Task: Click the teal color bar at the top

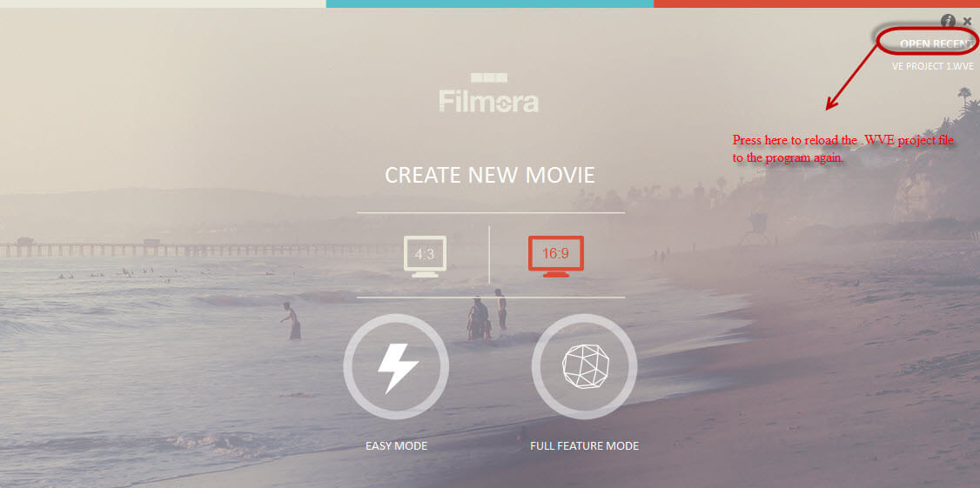Action: 489,3
